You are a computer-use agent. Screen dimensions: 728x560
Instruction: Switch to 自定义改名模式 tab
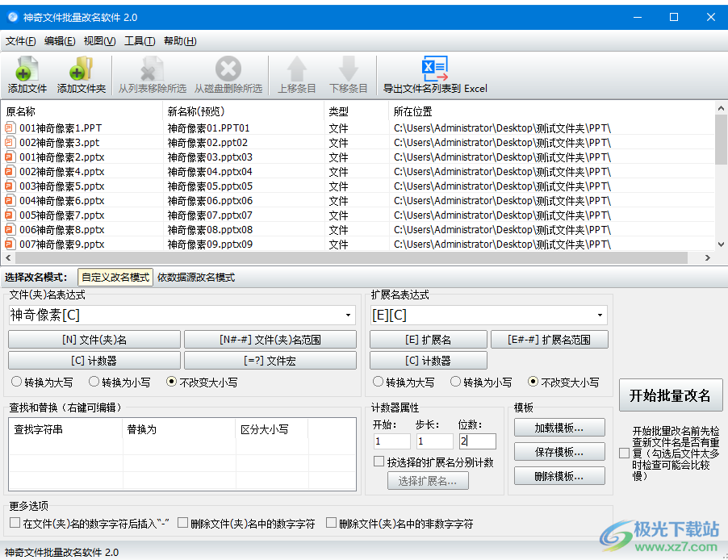pyautogui.click(x=115, y=278)
